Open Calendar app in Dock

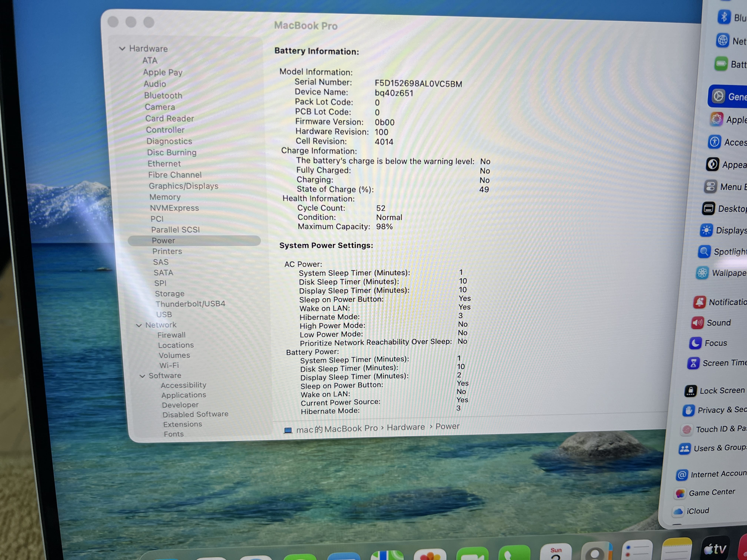click(x=556, y=551)
